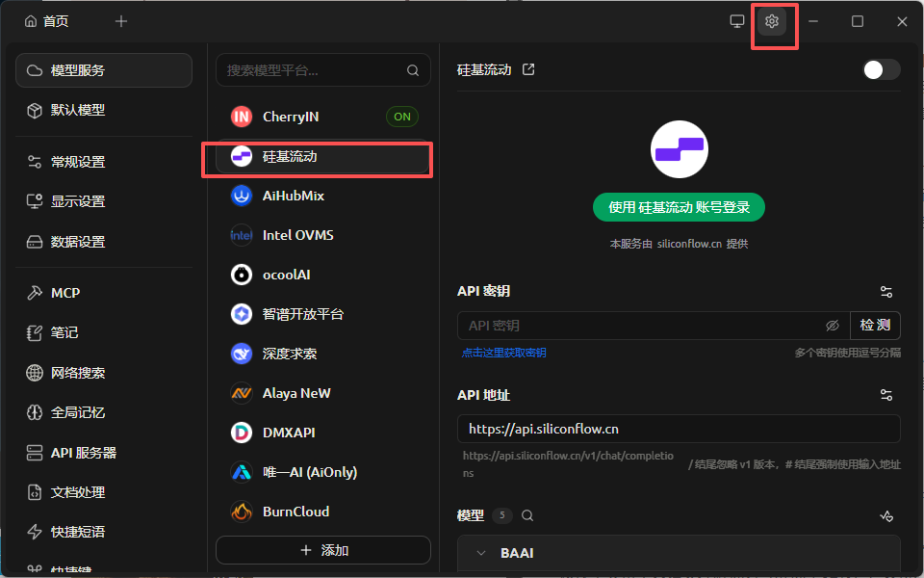
Task: Open 硅基流动 external website link icon
Action: [x=528, y=69]
